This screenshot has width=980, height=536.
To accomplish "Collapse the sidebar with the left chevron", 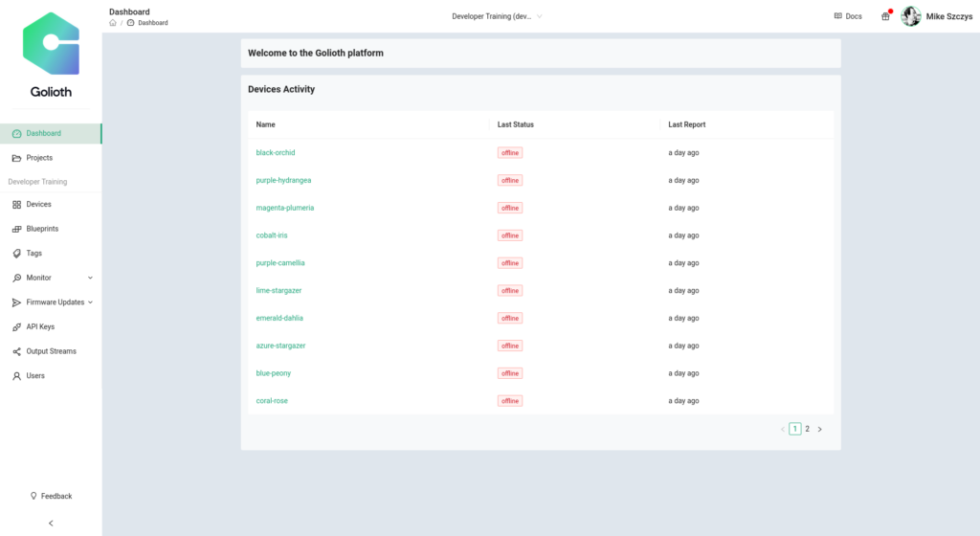I will (x=51, y=523).
